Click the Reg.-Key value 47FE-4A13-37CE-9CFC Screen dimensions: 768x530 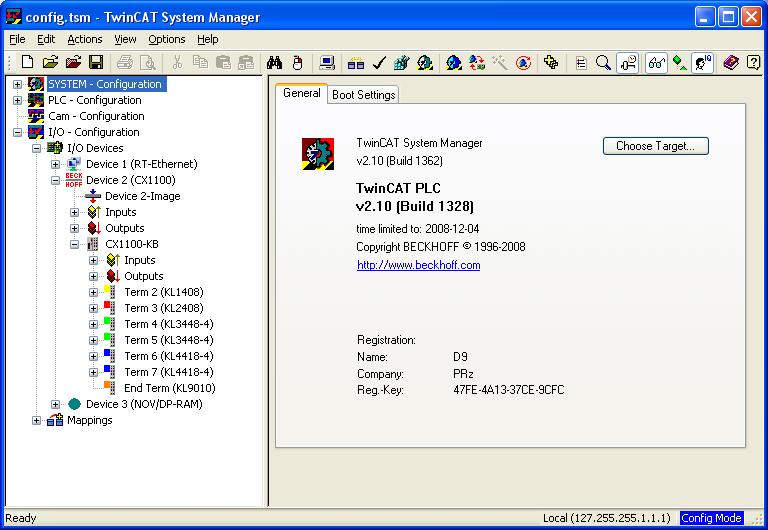[508, 390]
